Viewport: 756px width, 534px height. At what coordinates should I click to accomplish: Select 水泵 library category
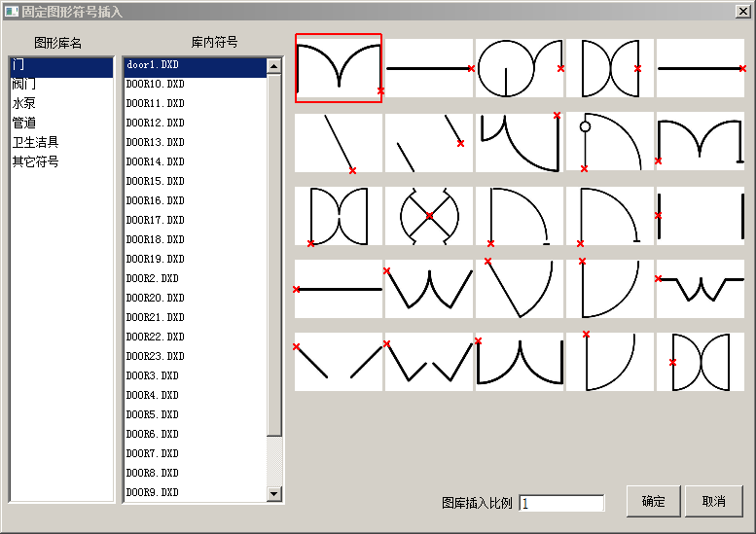(61, 103)
